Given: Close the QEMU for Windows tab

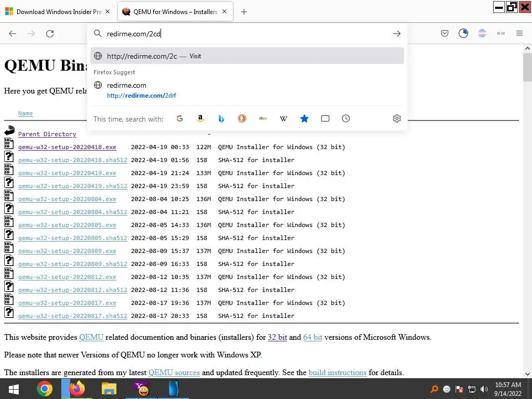Looking at the screenshot, I should point(224,11).
